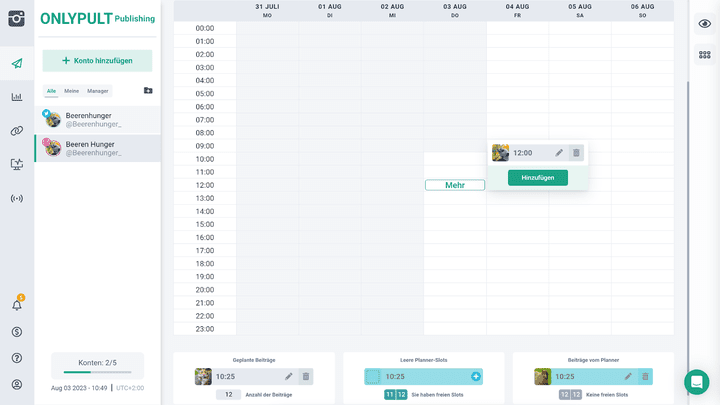Open the user profile icon

[x=17, y=384]
